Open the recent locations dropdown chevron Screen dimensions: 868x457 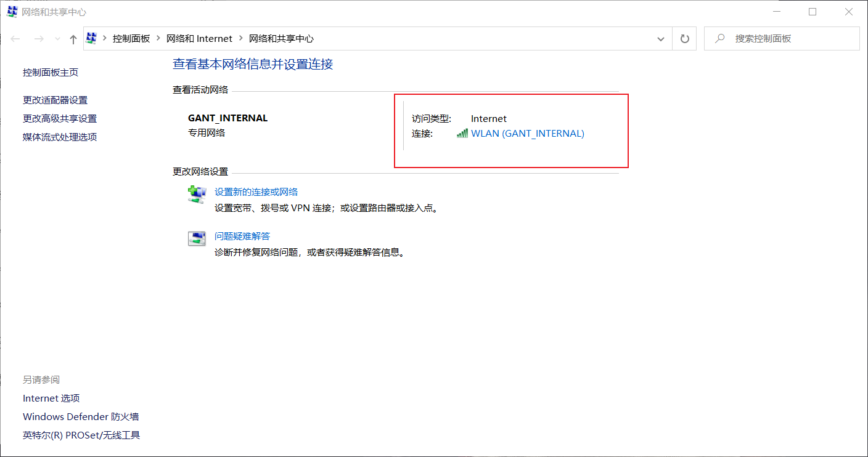point(57,39)
